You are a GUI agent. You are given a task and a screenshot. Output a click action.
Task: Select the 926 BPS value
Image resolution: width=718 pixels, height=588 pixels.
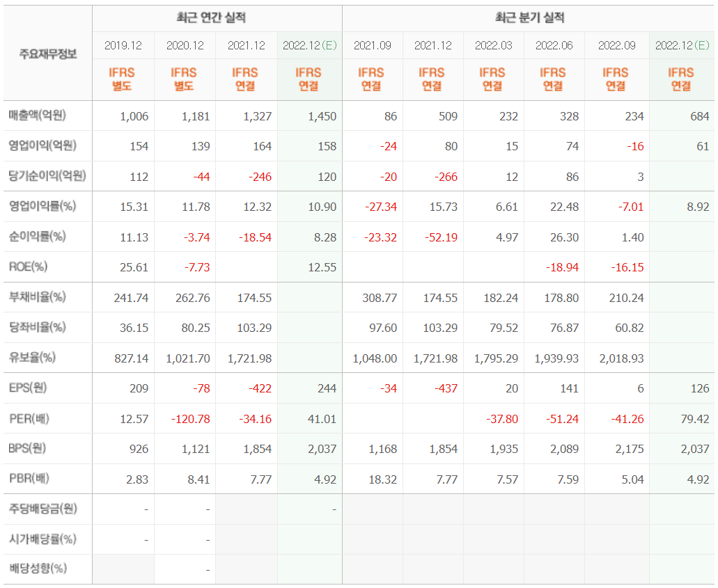pyautogui.click(x=139, y=449)
